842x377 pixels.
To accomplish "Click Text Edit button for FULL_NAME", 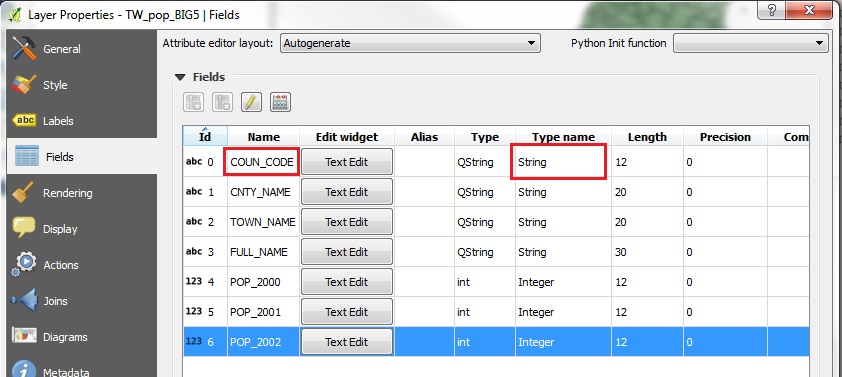I will [346, 252].
